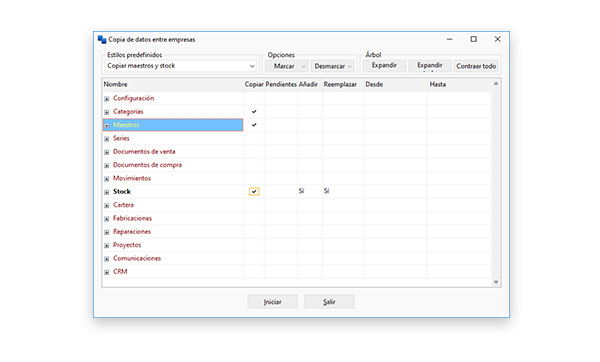600x362 pixels.
Task: Select the Categorías row label
Action: (x=128, y=112)
